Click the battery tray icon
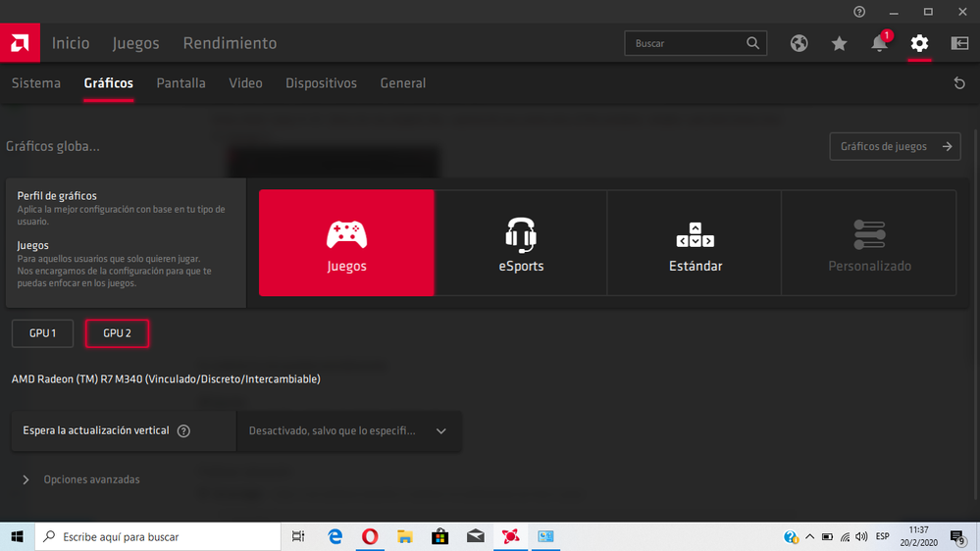 point(827,536)
